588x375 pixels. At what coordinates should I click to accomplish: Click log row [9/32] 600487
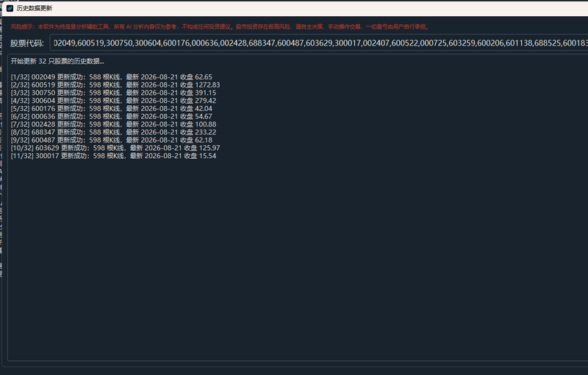pos(112,140)
